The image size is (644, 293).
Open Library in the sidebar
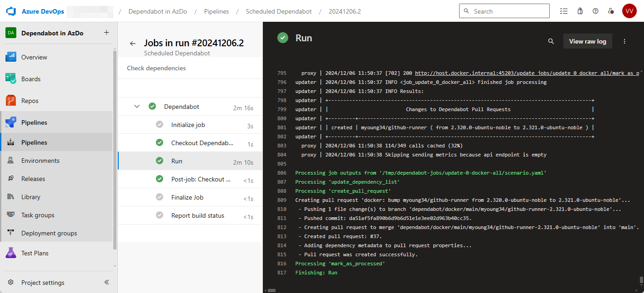click(57, 197)
